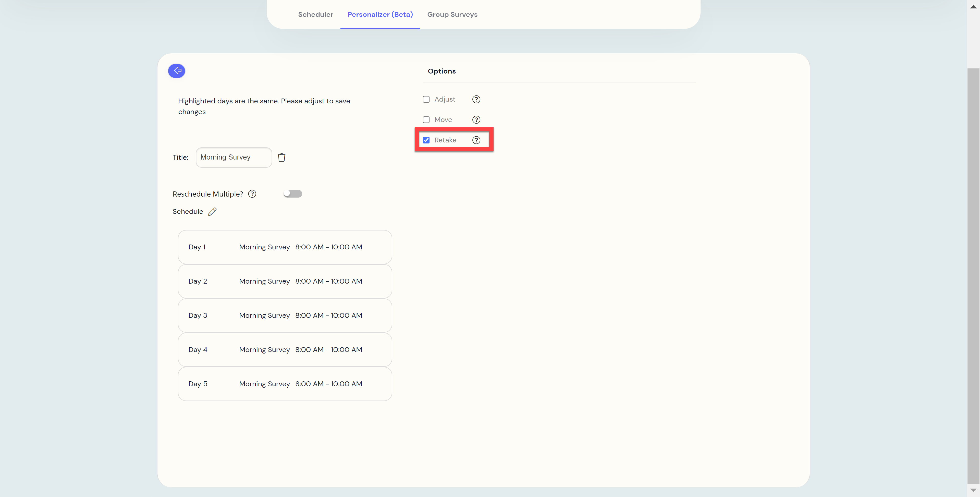Open the Group Surveys tab
This screenshot has height=497, width=980.
(x=452, y=15)
